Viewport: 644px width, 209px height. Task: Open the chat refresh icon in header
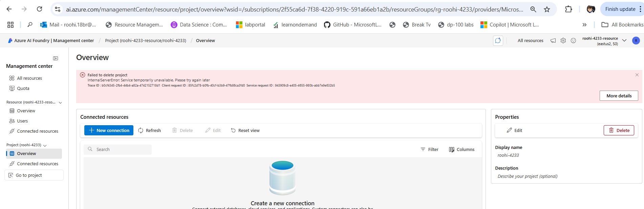[x=498, y=40]
